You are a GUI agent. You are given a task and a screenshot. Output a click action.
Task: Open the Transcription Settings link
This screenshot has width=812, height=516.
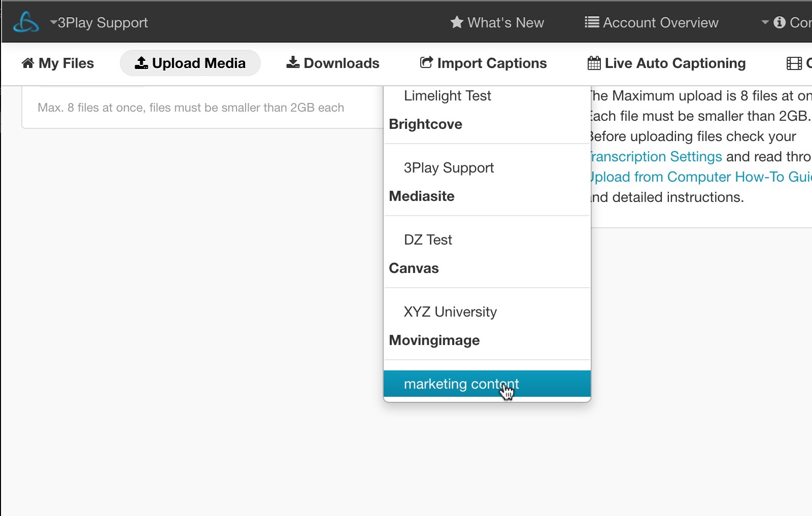click(x=656, y=156)
